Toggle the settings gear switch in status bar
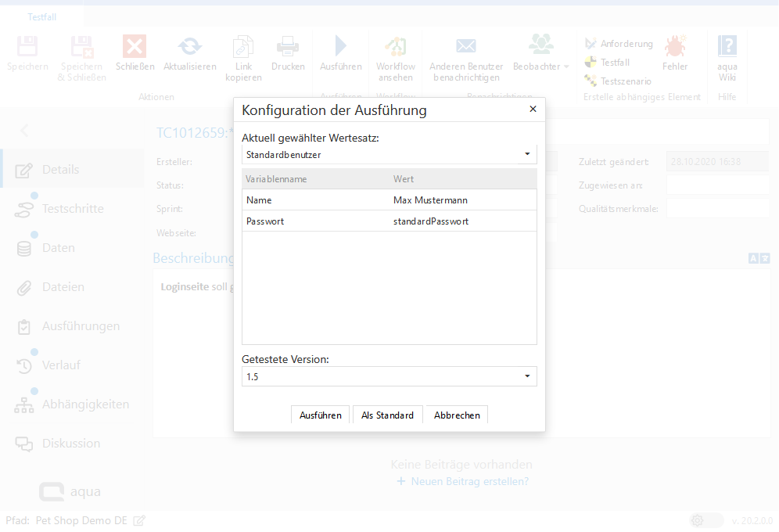 click(x=706, y=520)
